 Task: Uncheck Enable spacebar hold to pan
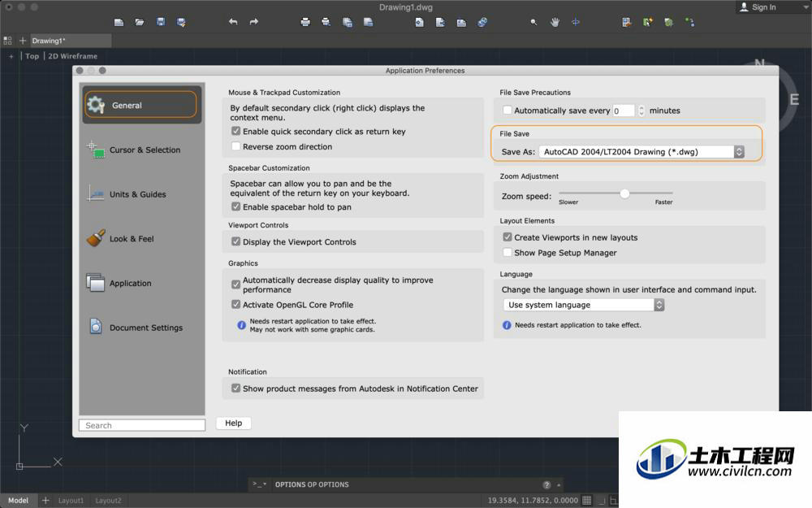tap(236, 206)
